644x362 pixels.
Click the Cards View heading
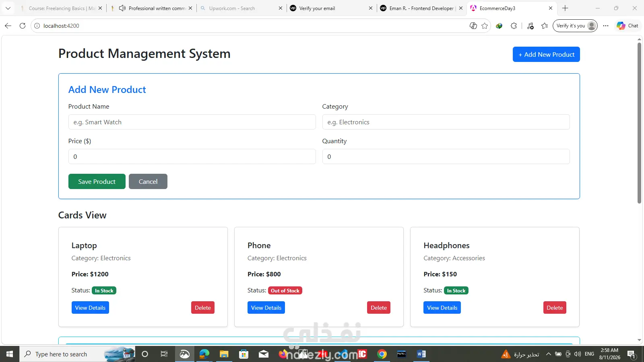click(x=83, y=215)
